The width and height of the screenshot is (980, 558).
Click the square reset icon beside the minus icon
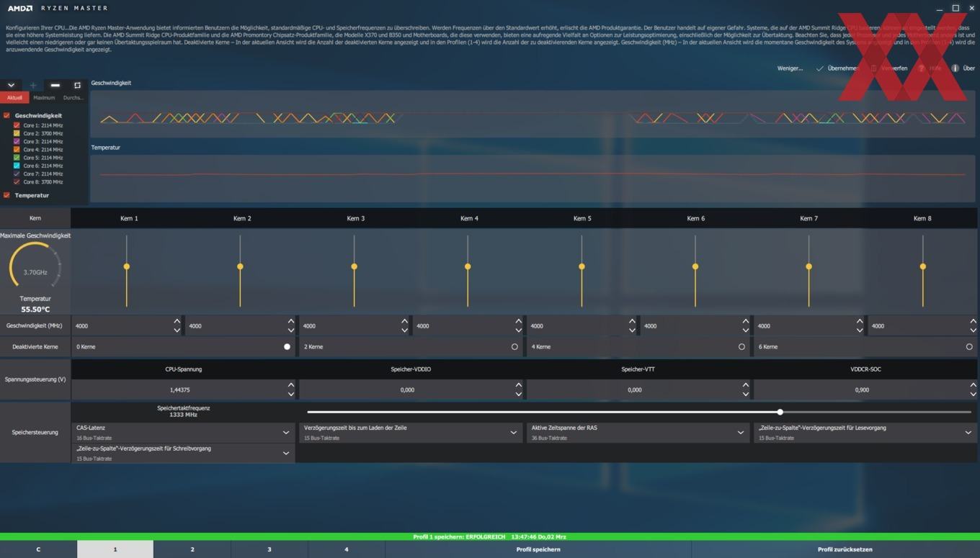pos(78,85)
